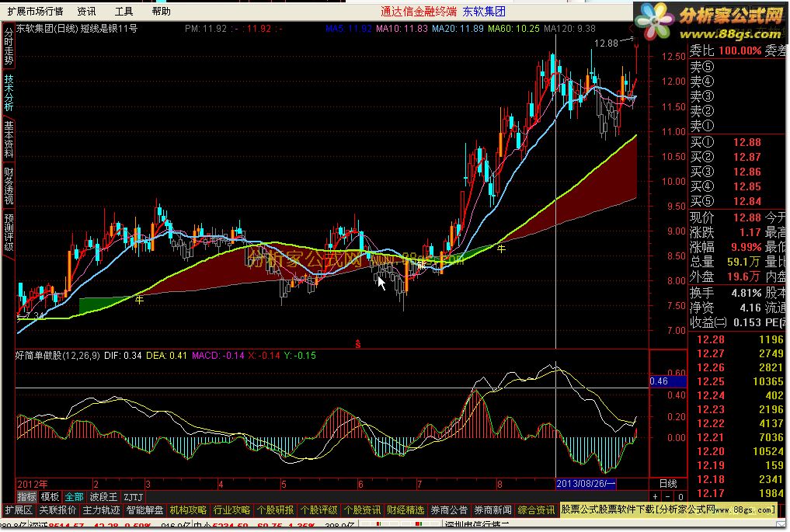Open 行业攻略 info tab
This screenshot has height=532, width=790.
tap(231, 509)
